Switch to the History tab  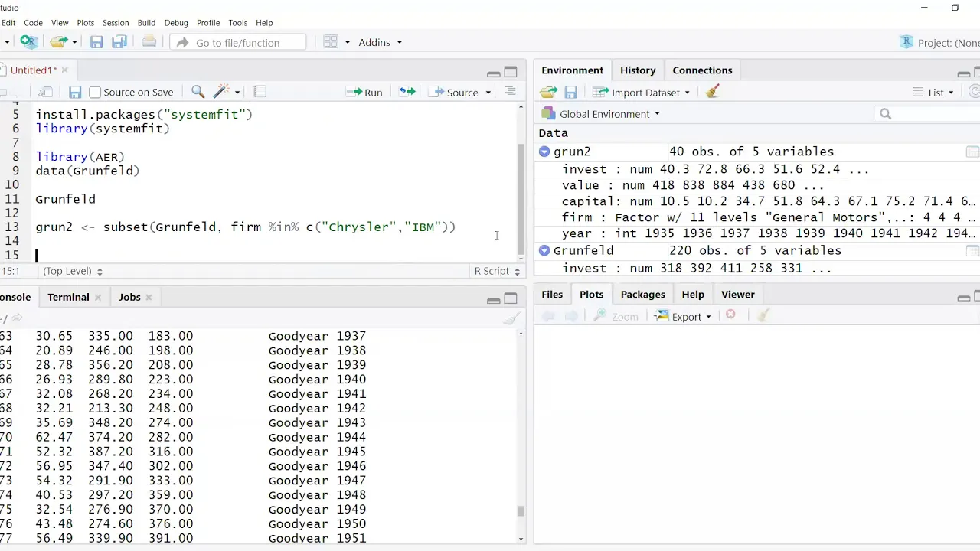tap(638, 70)
